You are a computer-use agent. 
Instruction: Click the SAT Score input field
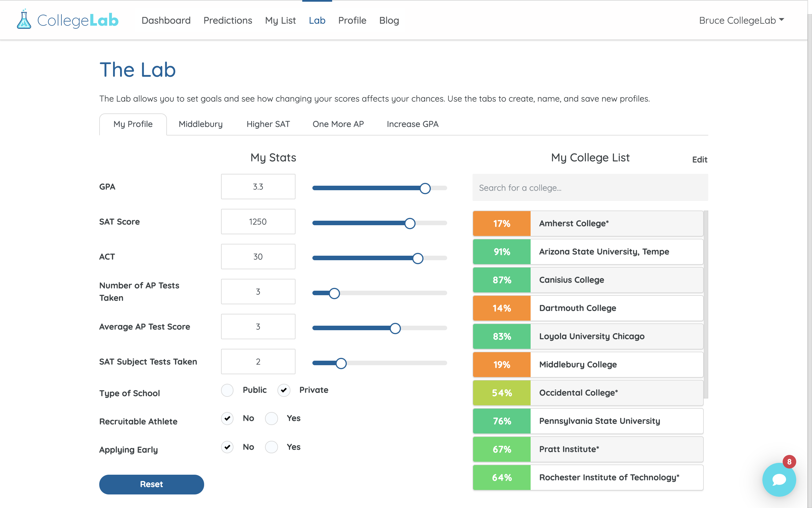tap(258, 222)
